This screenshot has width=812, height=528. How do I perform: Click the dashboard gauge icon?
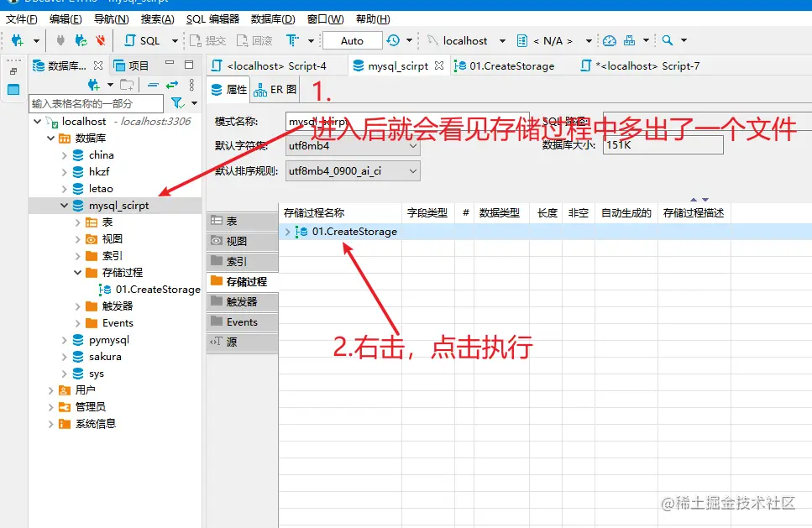610,40
